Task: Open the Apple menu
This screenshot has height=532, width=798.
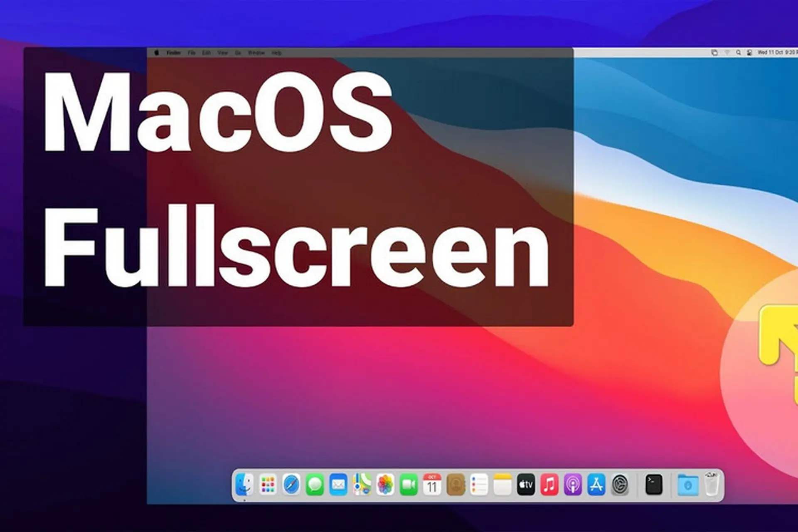Action: click(157, 53)
